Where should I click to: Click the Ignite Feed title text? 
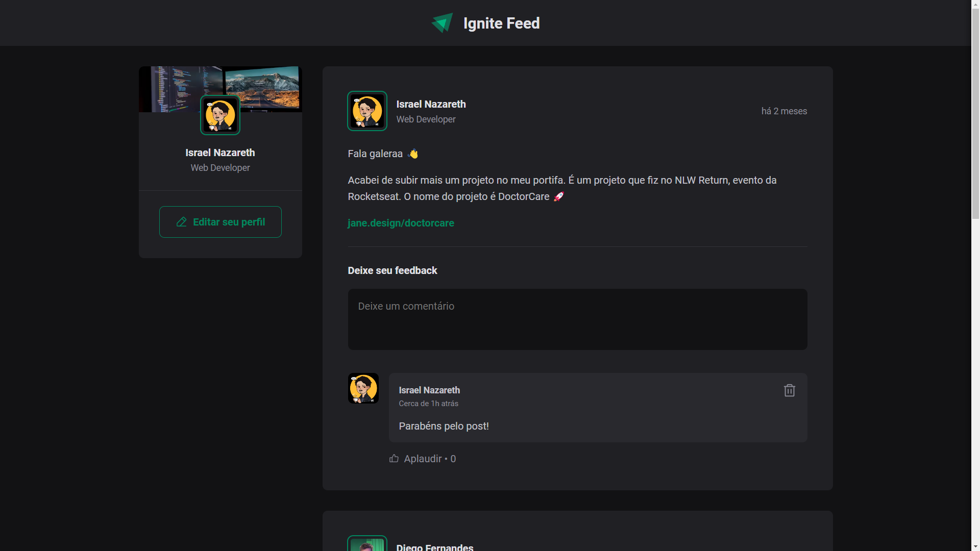501,23
